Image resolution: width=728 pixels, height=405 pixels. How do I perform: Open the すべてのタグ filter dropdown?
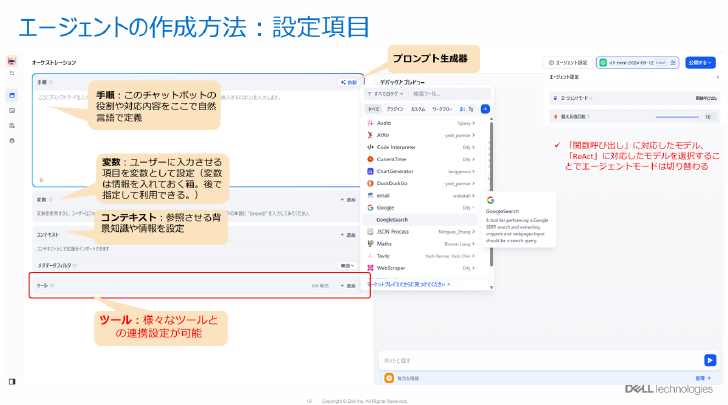(x=385, y=94)
